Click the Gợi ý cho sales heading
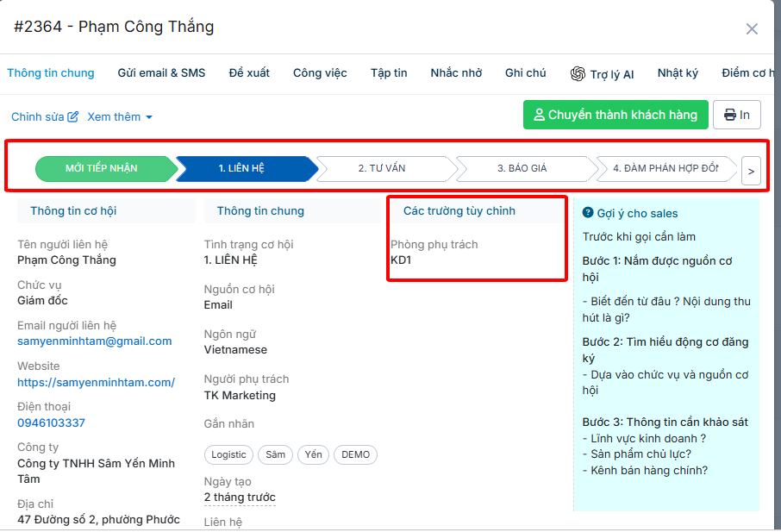The image size is (781, 532). tap(637, 213)
